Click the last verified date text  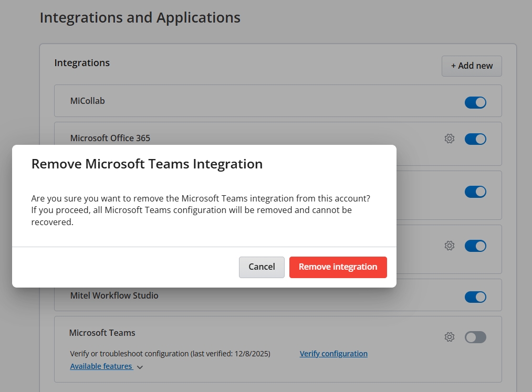170,354
